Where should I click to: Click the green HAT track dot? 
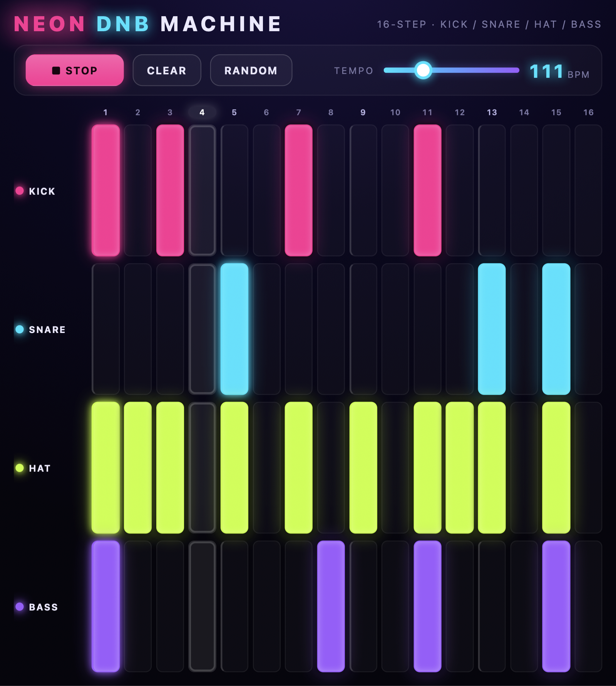tap(20, 468)
